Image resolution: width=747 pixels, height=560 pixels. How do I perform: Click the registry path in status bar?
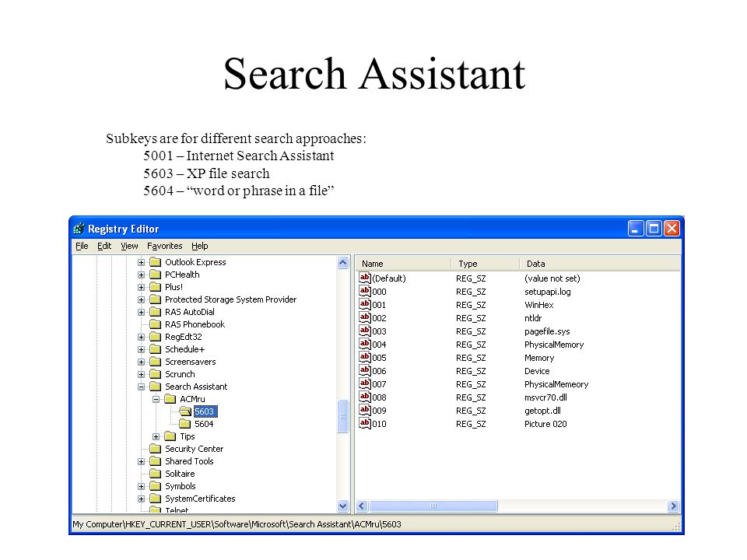[x=237, y=524]
